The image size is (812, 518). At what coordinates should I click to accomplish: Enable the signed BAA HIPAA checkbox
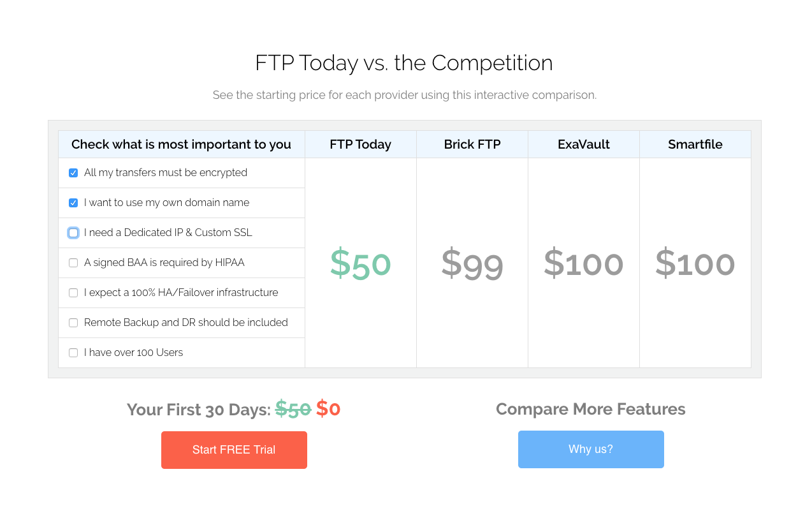(73, 263)
